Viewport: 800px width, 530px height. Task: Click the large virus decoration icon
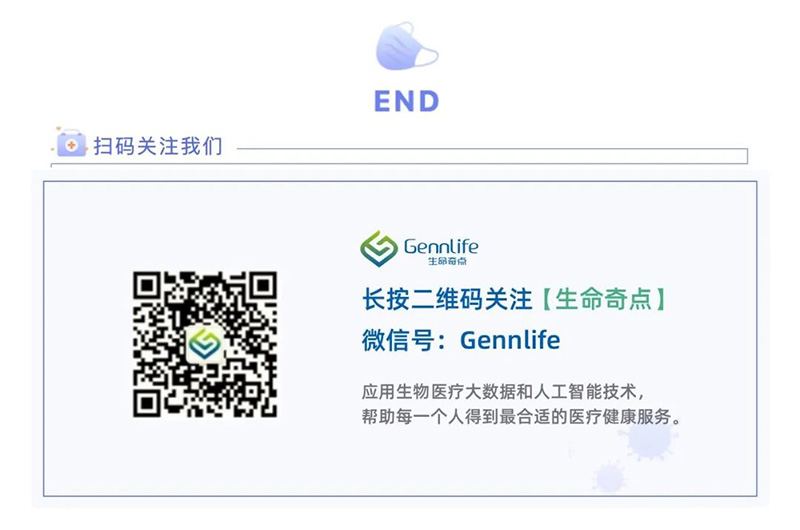tap(649, 437)
